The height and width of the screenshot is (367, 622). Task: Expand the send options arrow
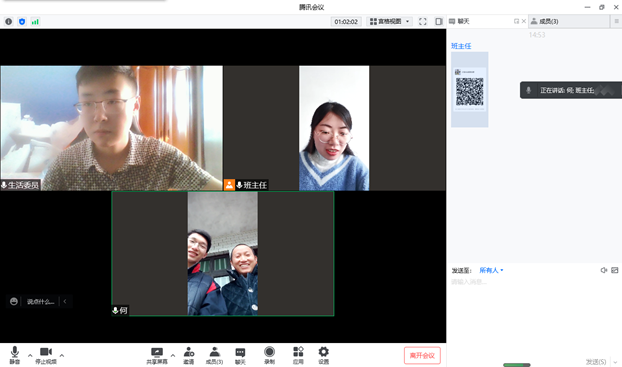[615, 362]
